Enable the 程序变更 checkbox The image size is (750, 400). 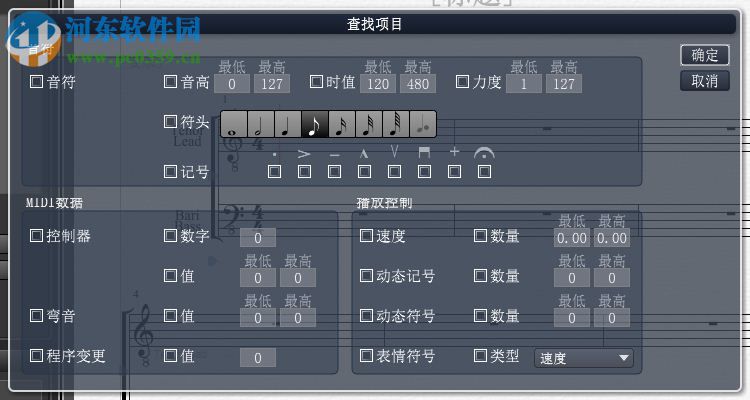[36, 356]
